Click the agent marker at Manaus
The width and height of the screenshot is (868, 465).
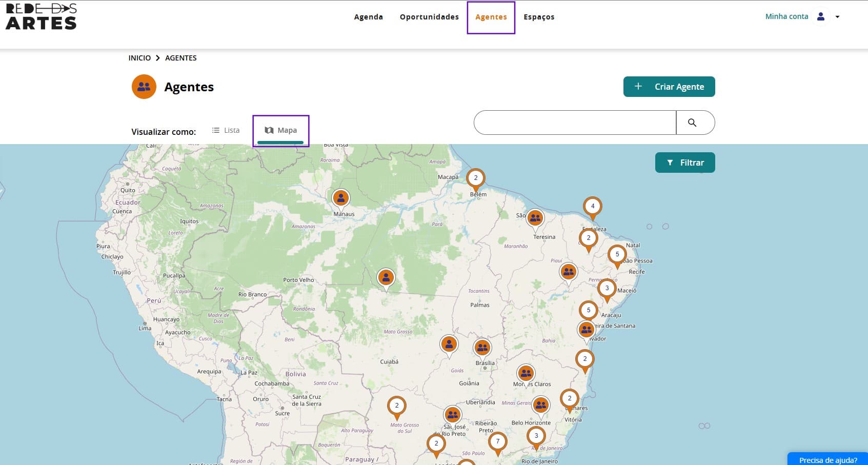pyautogui.click(x=341, y=198)
